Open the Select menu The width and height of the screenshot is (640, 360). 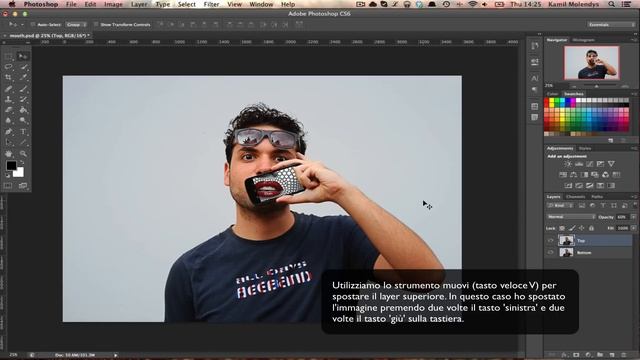[187, 4]
